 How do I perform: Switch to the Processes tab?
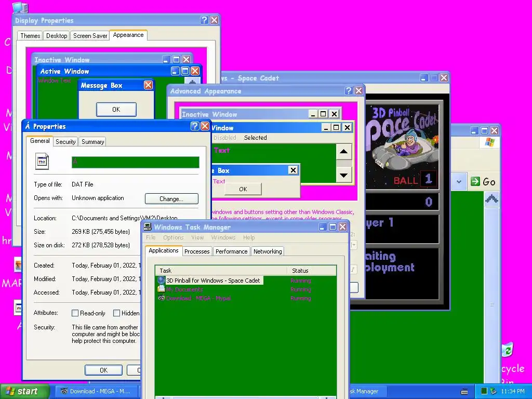(197, 251)
